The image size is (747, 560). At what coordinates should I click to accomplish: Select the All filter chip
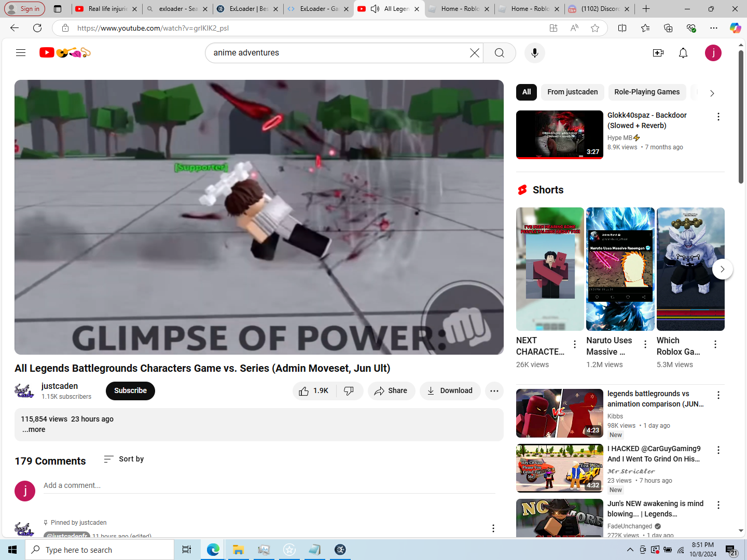click(x=527, y=92)
